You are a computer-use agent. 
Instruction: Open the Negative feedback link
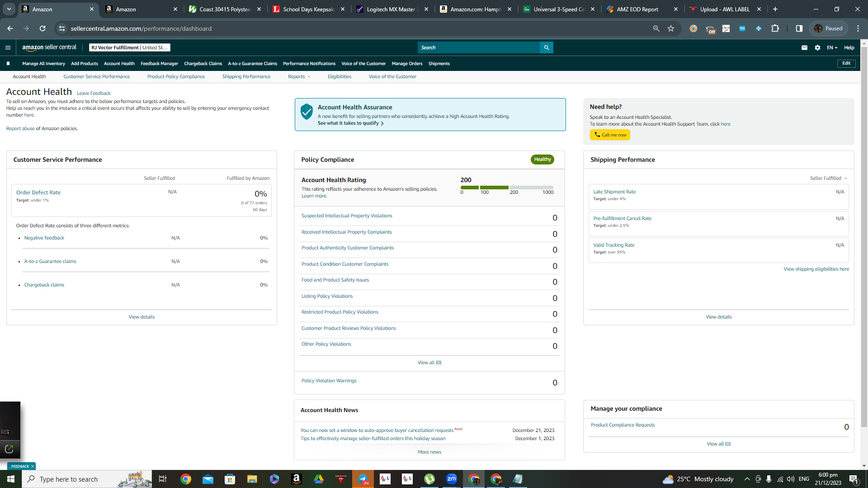44,238
